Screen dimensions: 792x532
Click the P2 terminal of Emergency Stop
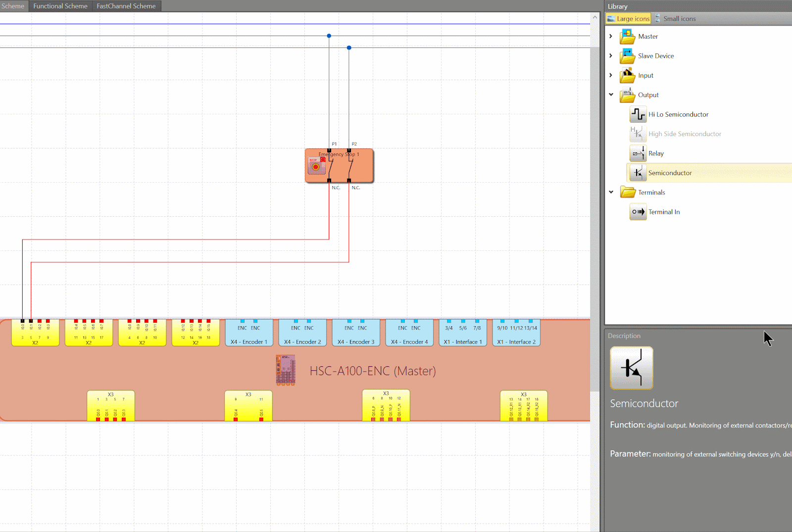coord(349,150)
